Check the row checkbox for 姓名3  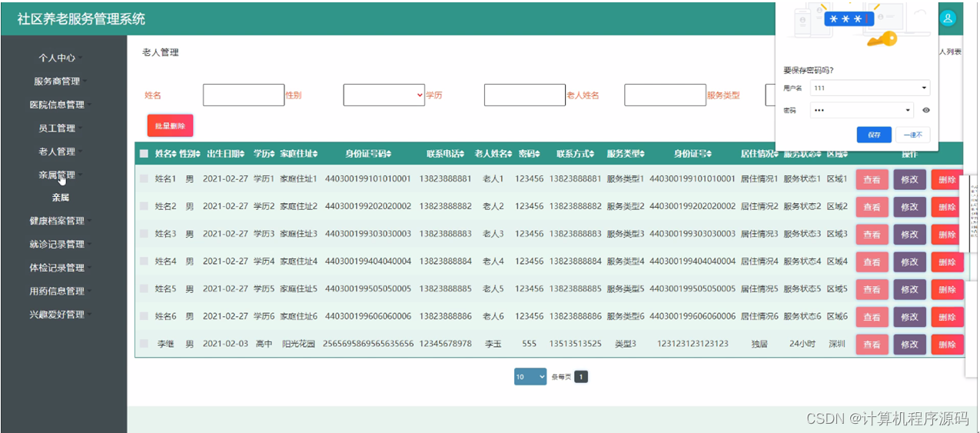(144, 234)
